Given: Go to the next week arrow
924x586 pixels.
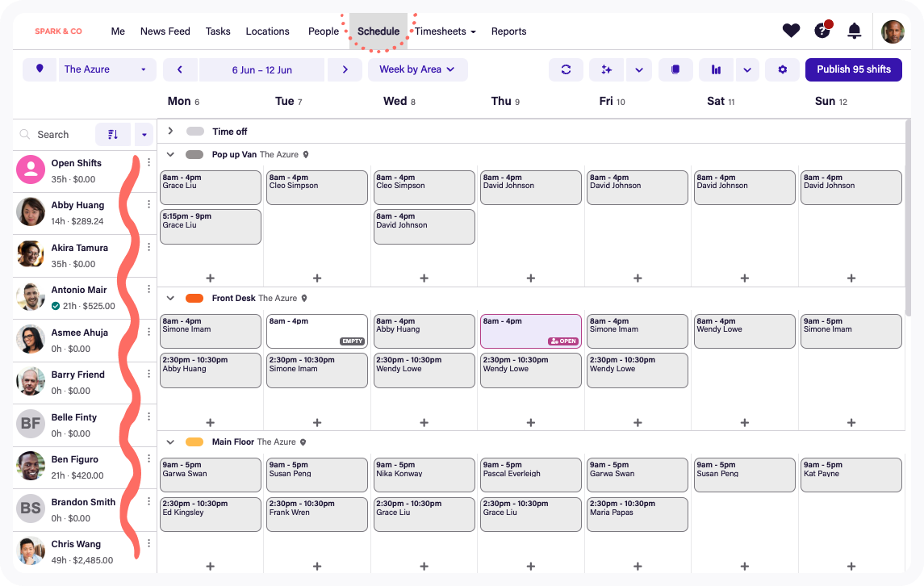Looking at the screenshot, I should [x=345, y=69].
